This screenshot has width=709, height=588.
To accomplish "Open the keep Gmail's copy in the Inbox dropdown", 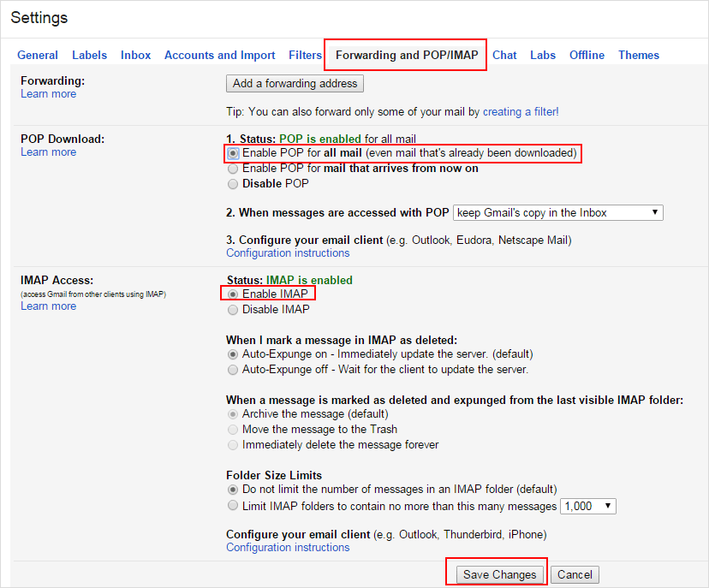I will [x=558, y=213].
